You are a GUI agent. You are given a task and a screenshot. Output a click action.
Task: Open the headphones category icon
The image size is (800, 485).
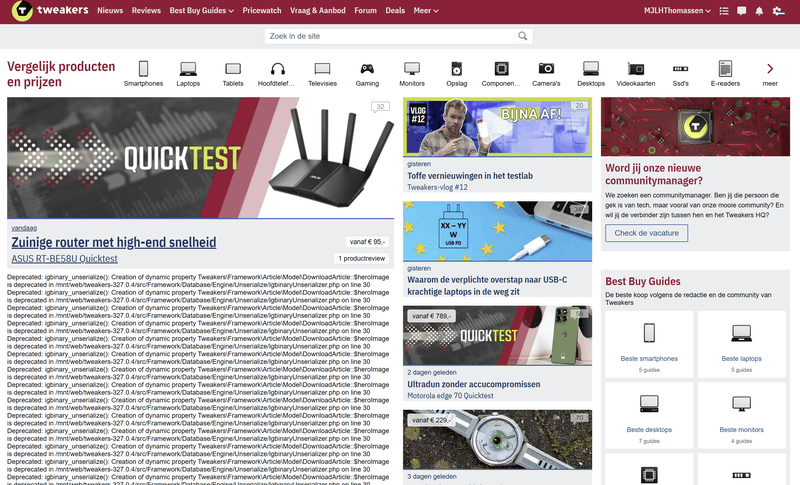coord(278,68)
